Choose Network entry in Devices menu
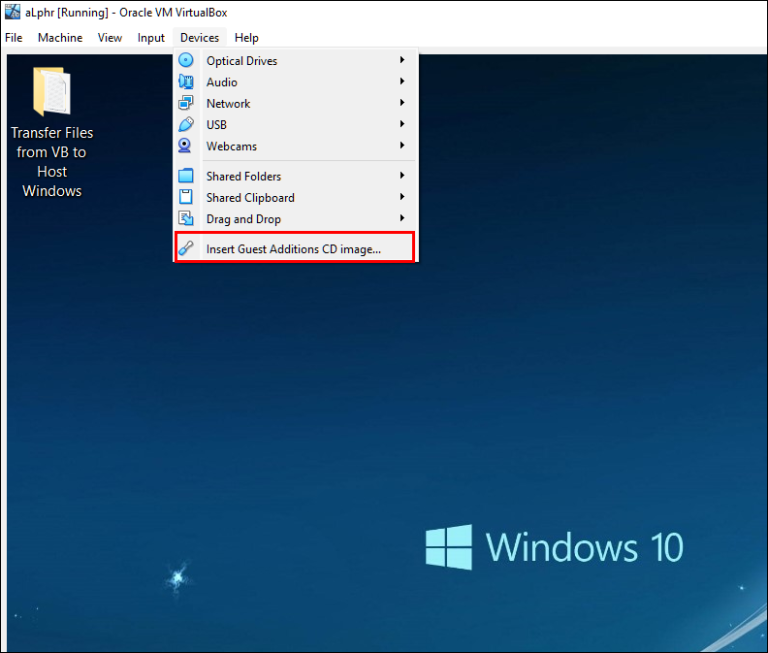Image resolution: width=768 pixels, height=653 pixels. coord(296,103)
